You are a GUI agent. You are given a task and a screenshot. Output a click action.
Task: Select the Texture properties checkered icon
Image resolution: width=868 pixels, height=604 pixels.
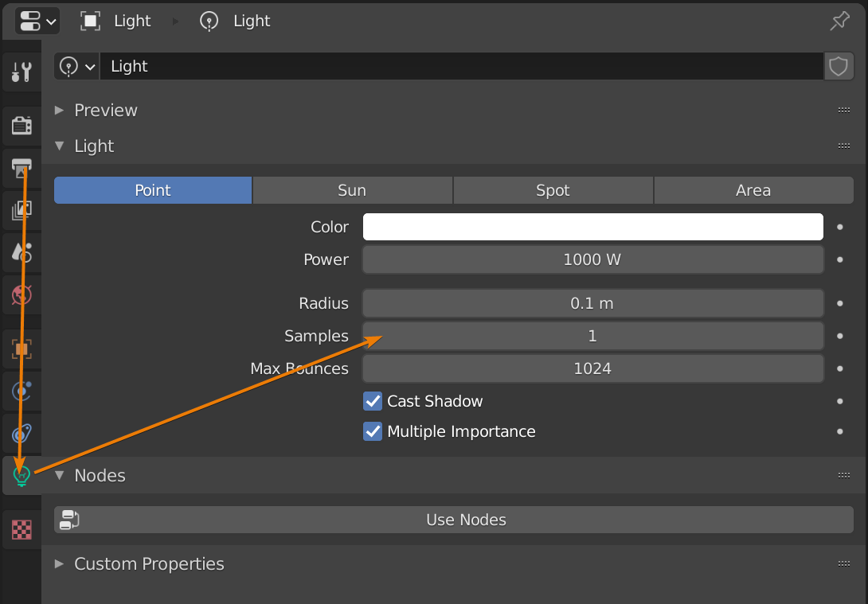tap(22, 528)
